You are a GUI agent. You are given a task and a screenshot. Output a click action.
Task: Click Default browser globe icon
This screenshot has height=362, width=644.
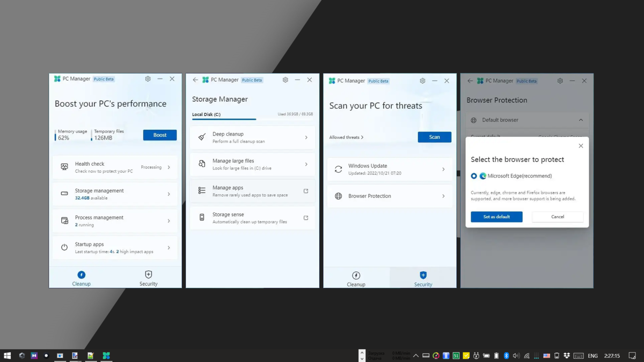pos(473,120)
